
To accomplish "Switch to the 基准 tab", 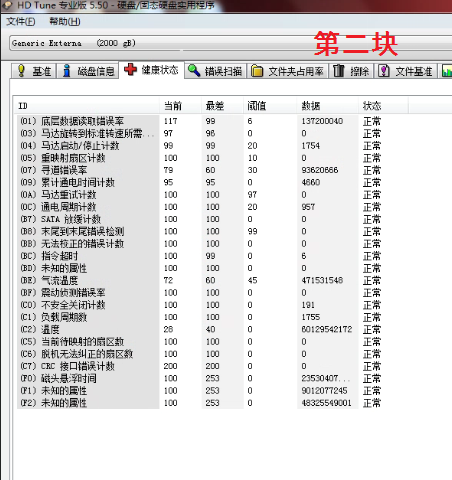I will point(34,71).
